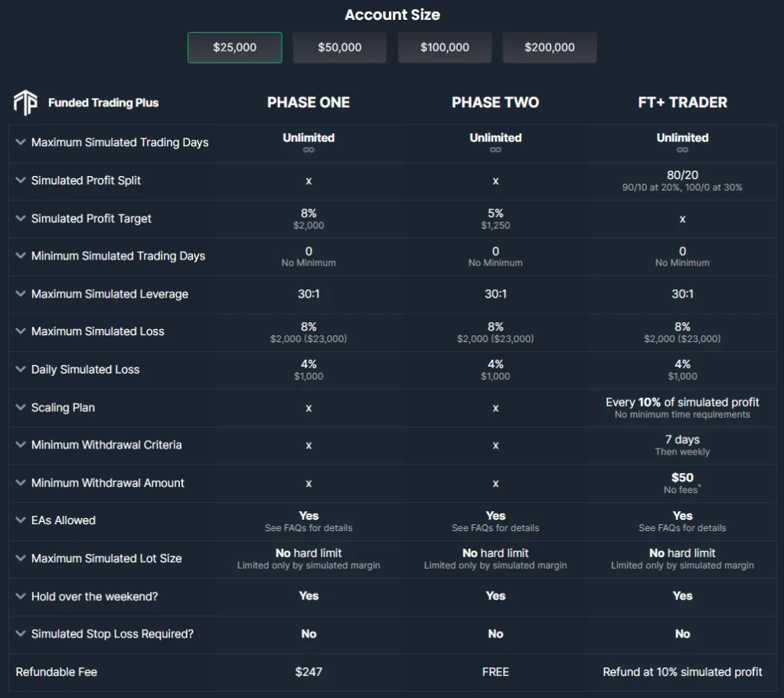This screenshot has height=698, width=784.
Task: Click Phase One Stop Loss Required No
Action: click(309, 634)
